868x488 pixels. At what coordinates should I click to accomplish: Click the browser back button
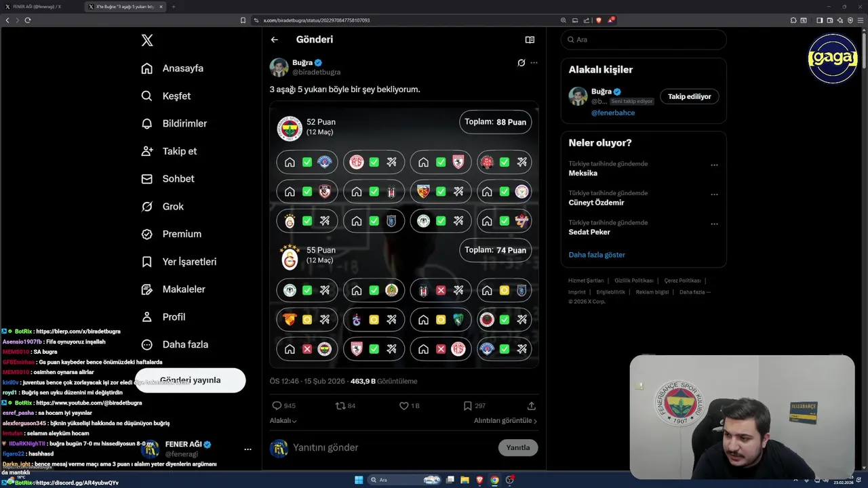pos(7,20)
